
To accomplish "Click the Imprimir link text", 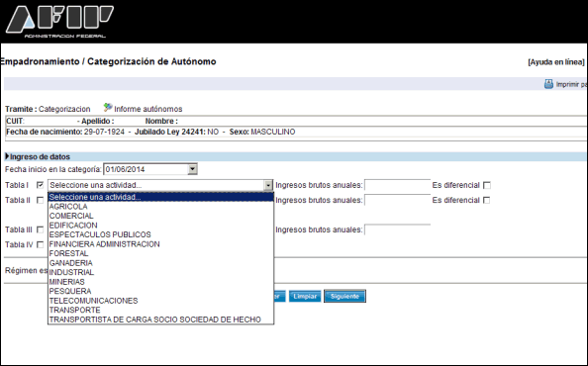I will (x=571, y=84).
